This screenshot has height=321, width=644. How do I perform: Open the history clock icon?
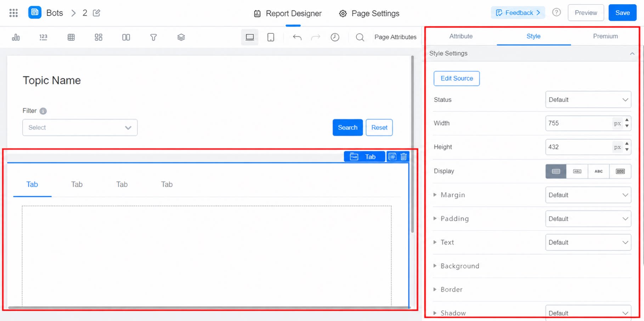coord(335,37)
